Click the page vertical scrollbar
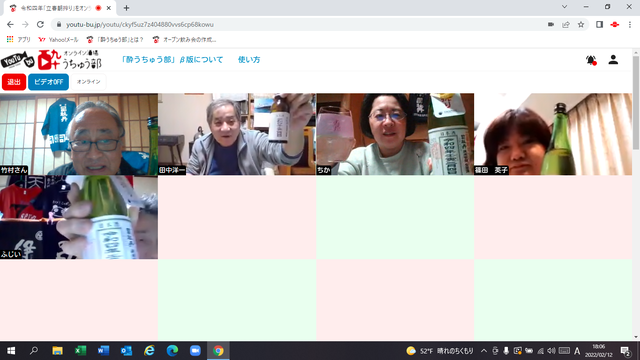Image resolution: width=640 pixels, height=360 pixels. click(x=636, y=102)
